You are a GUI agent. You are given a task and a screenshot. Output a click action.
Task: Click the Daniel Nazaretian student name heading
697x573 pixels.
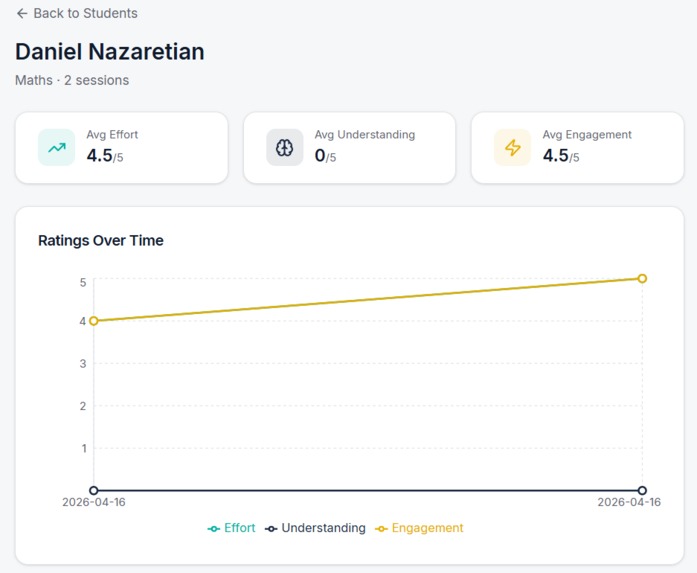[110, 52]
